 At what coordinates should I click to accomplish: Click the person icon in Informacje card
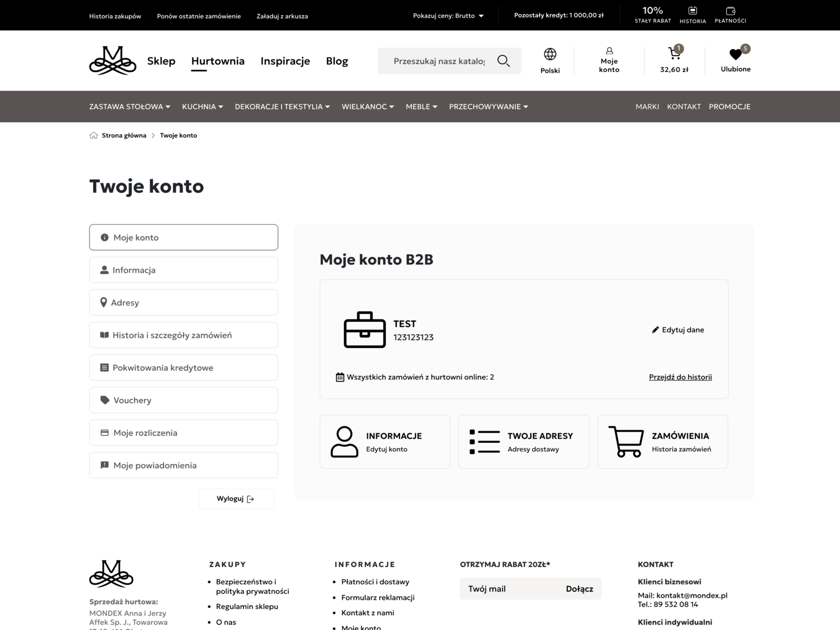[x=345, y=442]
